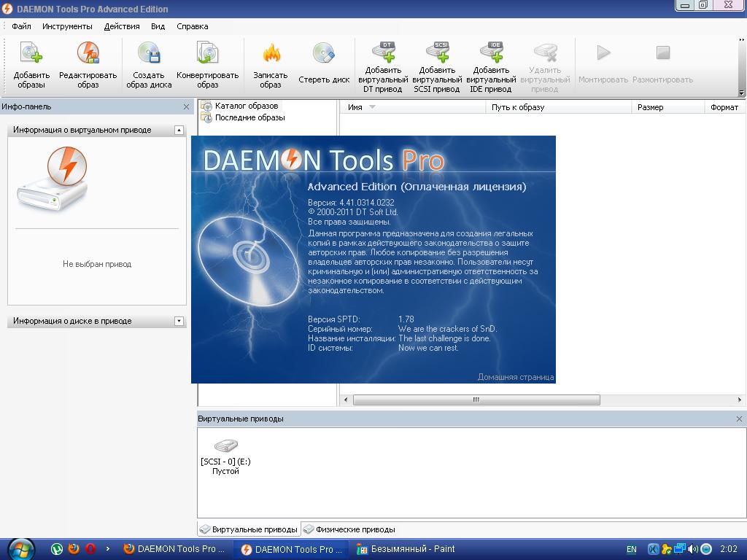The width and height of the screenshot is (747, 560).
Task: Open the Инструменты menu
Action: point(67,26)
